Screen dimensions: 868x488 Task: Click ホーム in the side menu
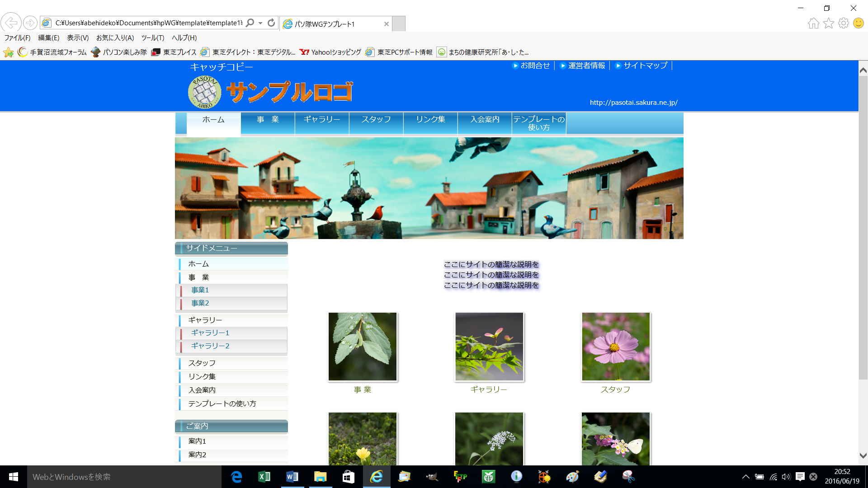point(231,264)
